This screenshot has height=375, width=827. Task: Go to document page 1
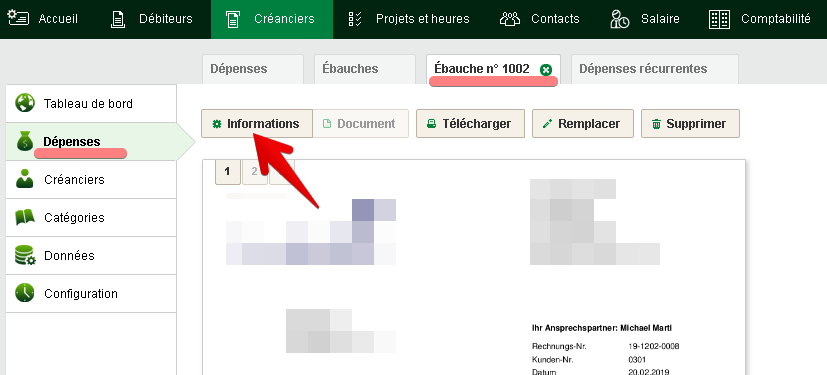(227, 171)
